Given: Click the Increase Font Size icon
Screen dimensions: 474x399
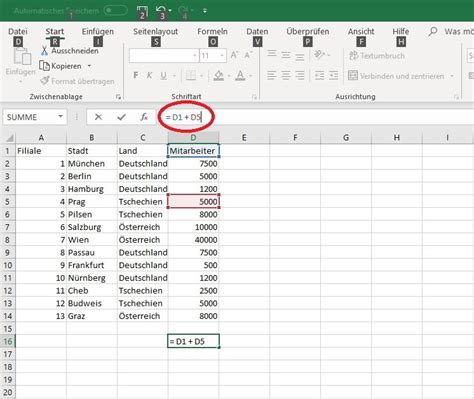Looking at the screenshot, I should tap(234, 55).
